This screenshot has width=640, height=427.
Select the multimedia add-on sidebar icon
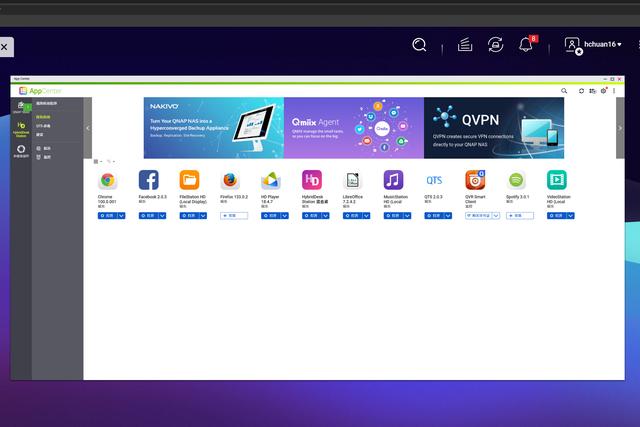pyautogui.click(x=21, y=151)
